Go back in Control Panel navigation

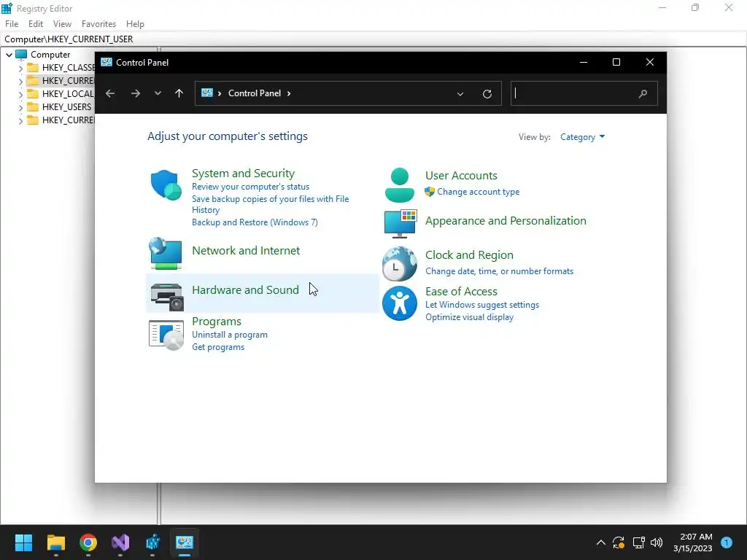click(110, 93)
